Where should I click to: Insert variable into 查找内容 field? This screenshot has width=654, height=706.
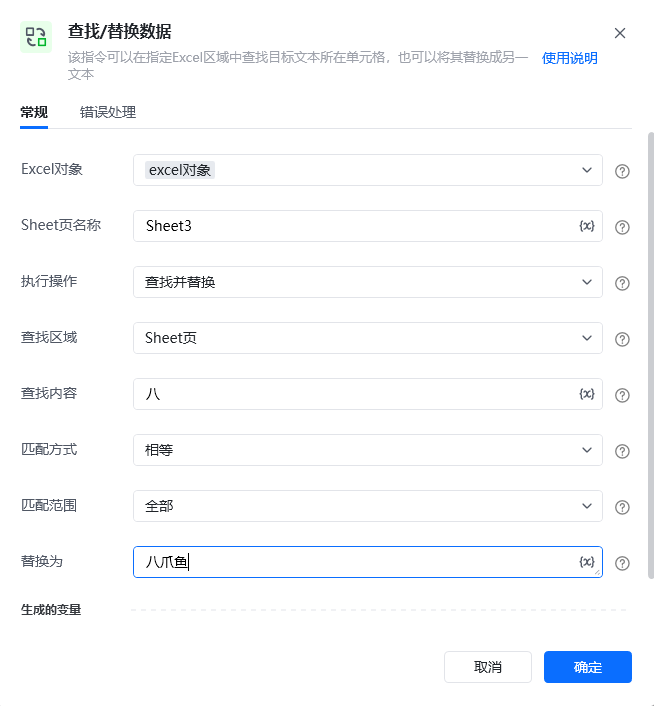pyautogui.click(x=586, y=394)
